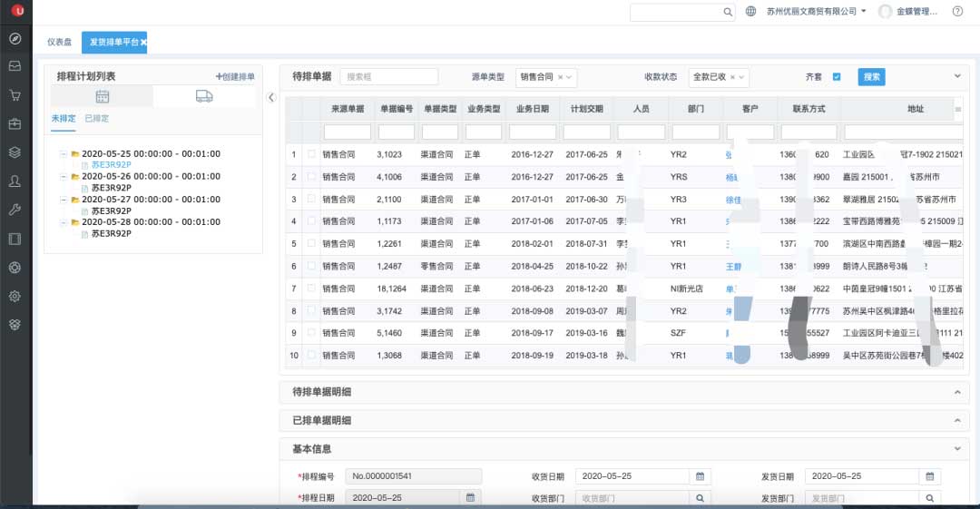
Task: Open the wrench tools sidebar icon
Action: click(15, 210)
